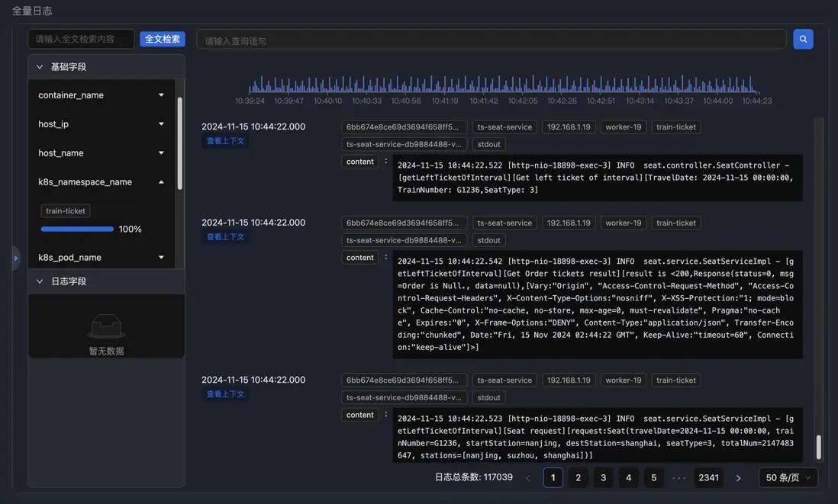Go to next page arrow in pagination
Screen dimensions: 838x504
(738, 478)
